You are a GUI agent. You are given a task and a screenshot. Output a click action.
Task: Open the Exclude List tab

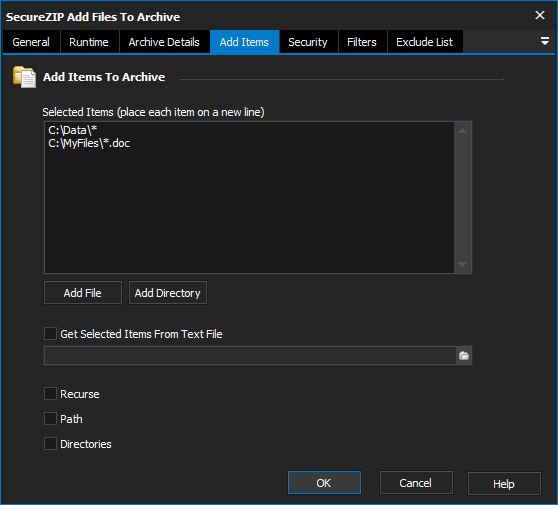(x=425, y=42)
